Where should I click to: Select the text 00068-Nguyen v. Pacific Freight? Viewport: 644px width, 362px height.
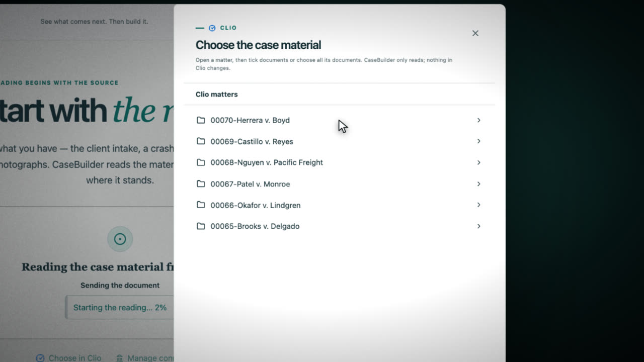point(267,162)
